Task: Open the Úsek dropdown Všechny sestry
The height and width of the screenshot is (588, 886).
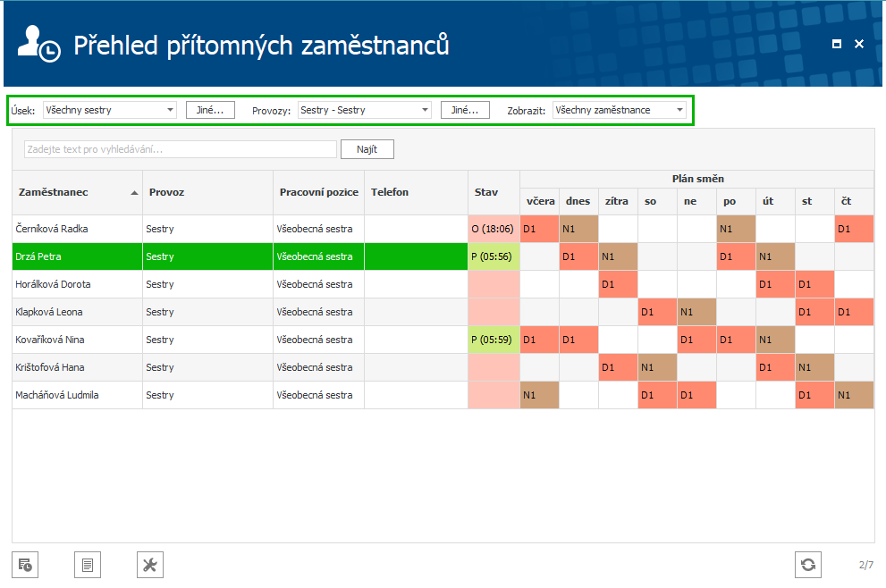Action: point(110,110)
